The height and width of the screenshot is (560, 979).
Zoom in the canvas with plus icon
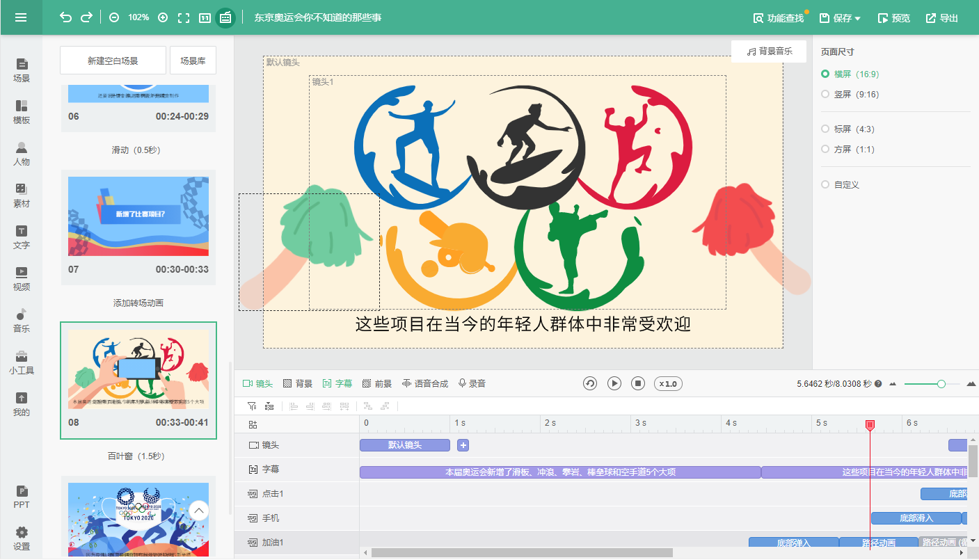coord(163,17)
